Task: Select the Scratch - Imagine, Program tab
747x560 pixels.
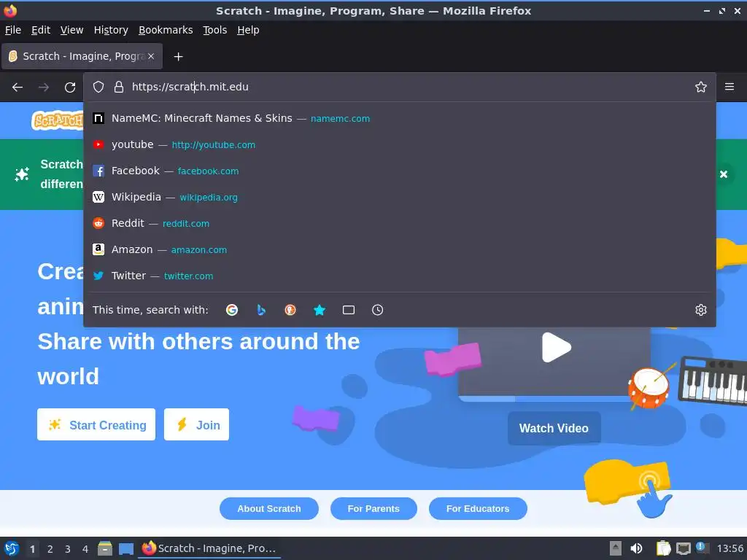Action: tap(82, 56)
